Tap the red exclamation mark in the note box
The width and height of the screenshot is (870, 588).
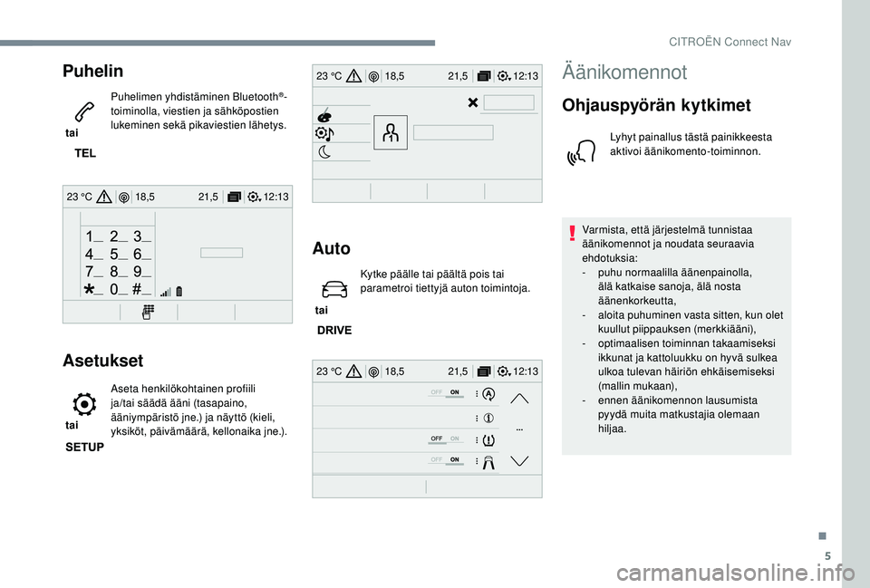tap(572, 233)
